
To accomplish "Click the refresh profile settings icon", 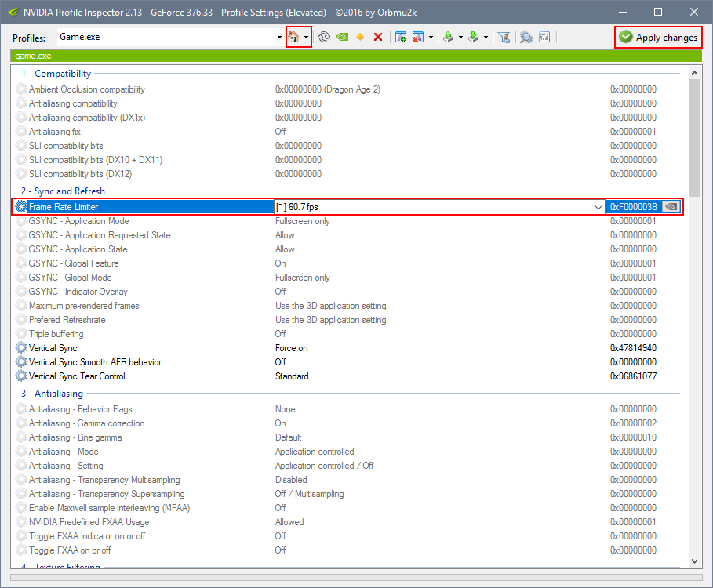I will click(x=324, y=37).
